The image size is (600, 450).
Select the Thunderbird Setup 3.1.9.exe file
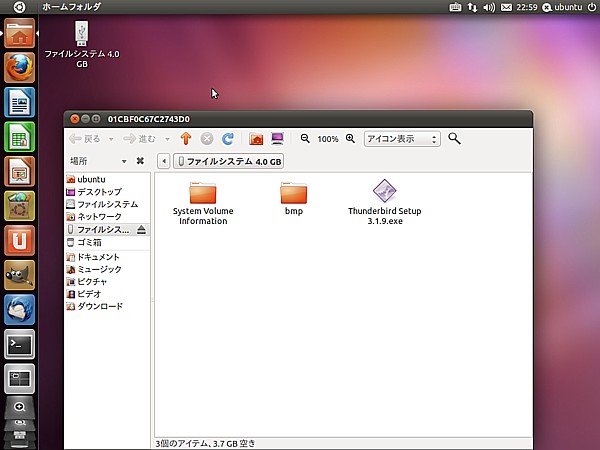pos(385,202)
